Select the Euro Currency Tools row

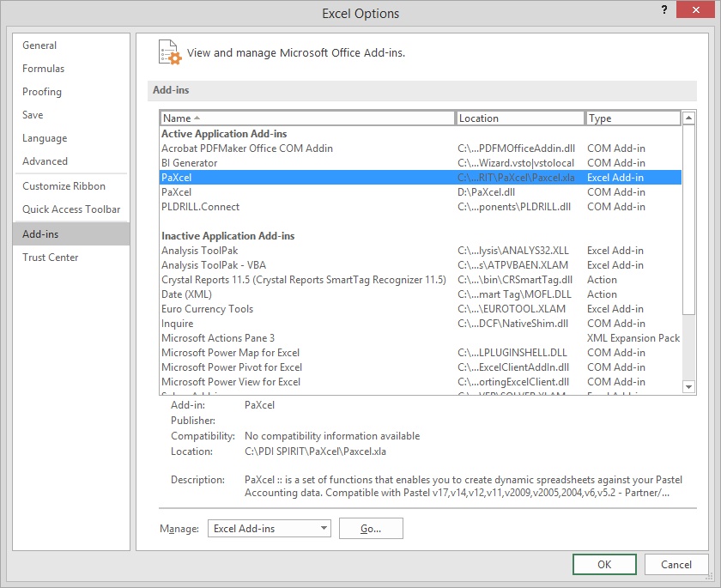click(421, 309)
